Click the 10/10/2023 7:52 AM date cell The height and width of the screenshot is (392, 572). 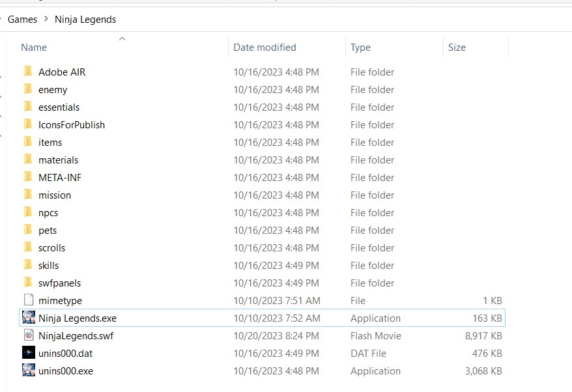(x=277, y=318)
